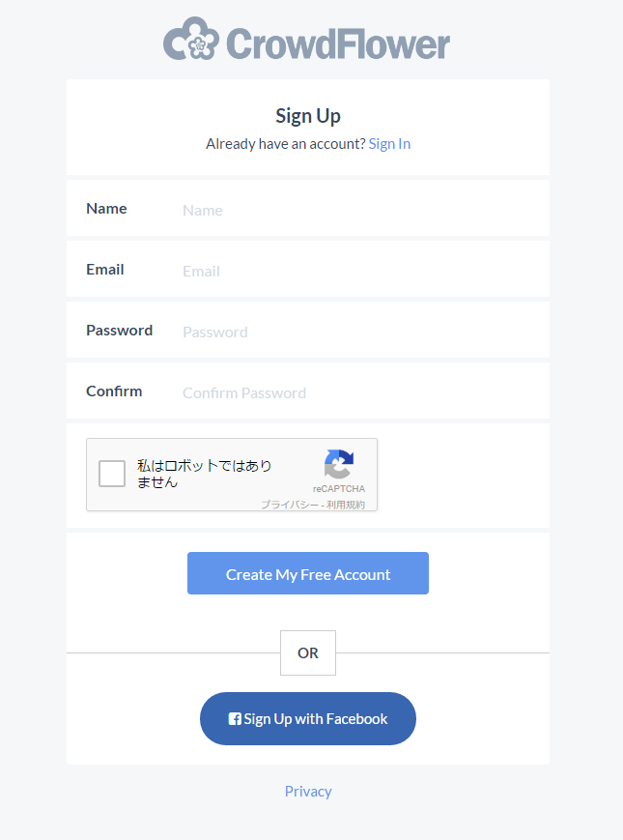Click the reCAPTCHA logo icon
Image resolution: width=623 pixels, height=840 pixels.
[339, 464]
